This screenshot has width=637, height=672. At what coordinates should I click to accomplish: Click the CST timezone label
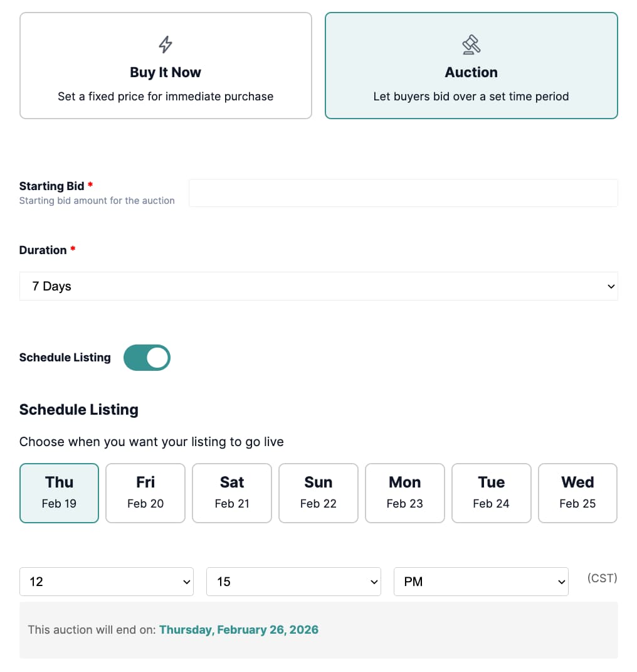(x=602, y=578)
